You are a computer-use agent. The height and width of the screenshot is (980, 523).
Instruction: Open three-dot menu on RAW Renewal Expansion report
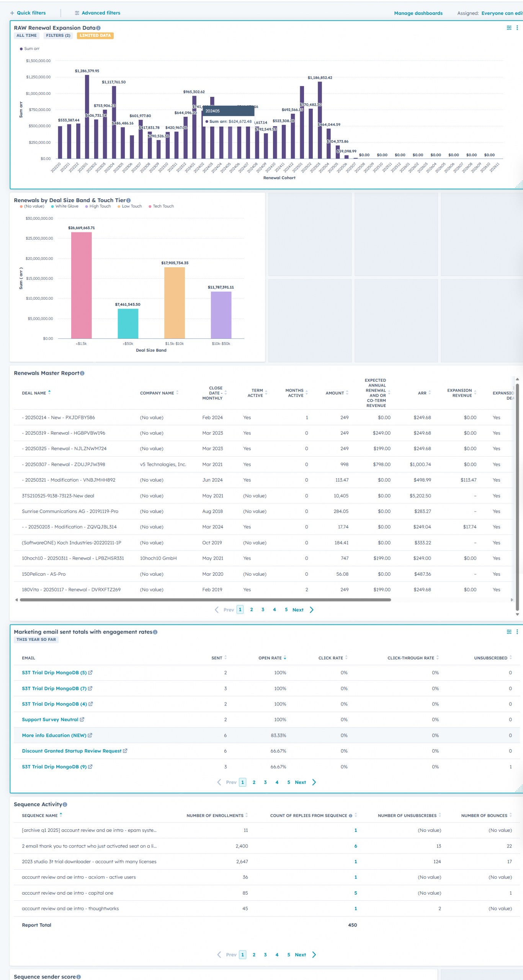coord(517,28)
